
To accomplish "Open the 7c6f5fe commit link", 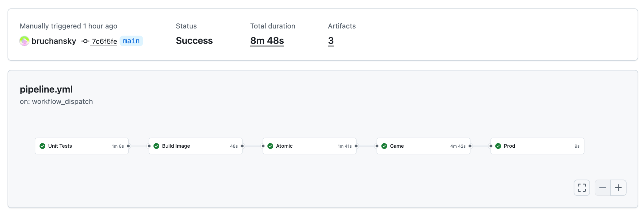I will (x=104, y=41).
